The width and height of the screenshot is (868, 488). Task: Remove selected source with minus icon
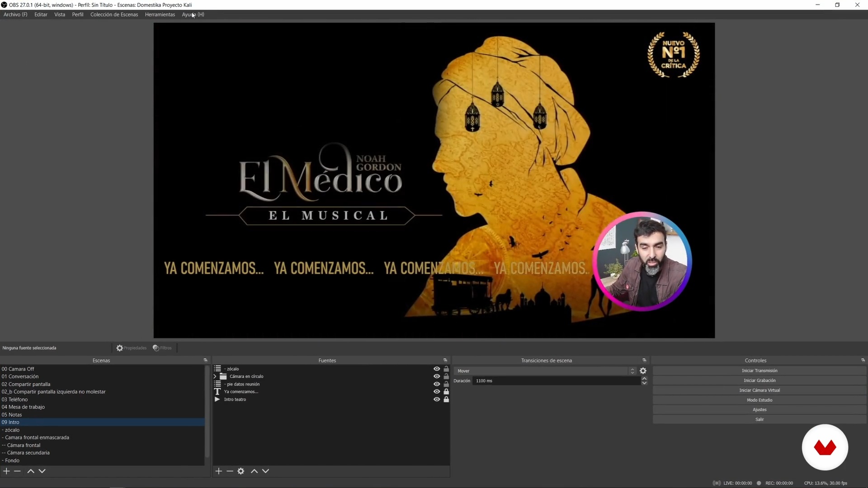pyautogui.click(x=230, y=471)
